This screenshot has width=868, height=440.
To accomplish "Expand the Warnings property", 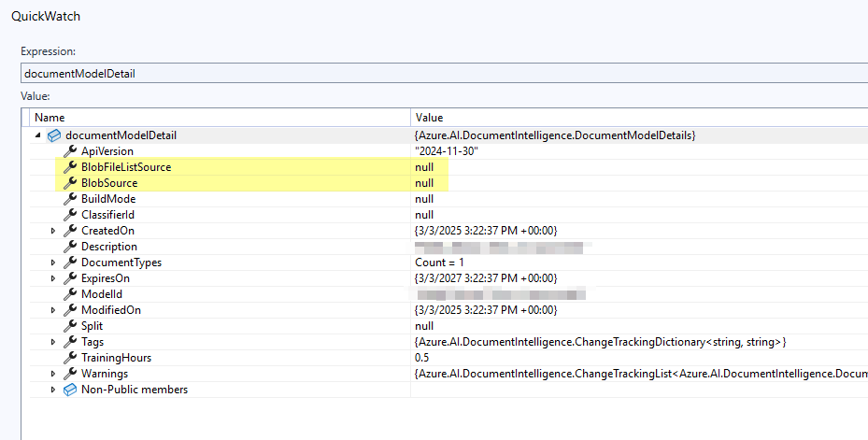I will coord(53,374).
